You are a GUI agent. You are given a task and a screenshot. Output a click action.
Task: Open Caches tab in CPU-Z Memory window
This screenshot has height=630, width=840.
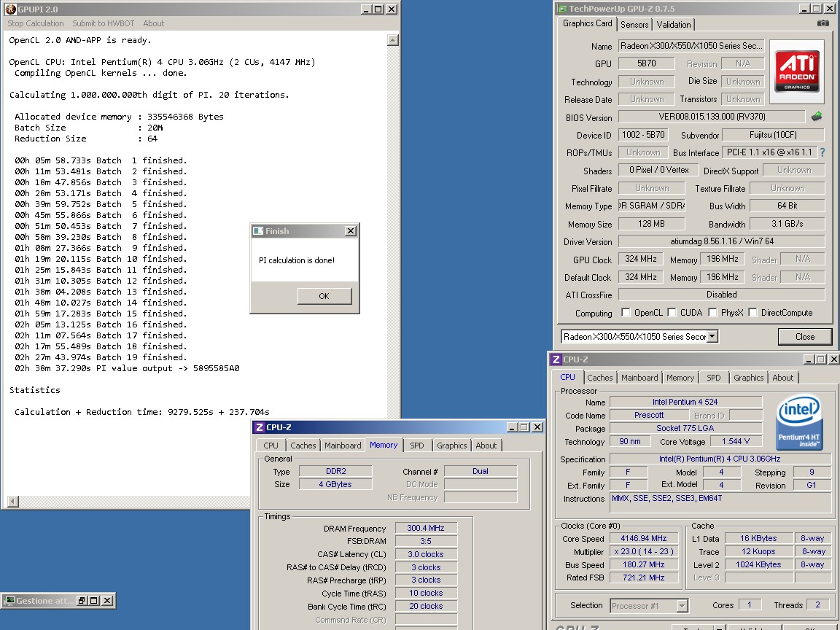(x=303, y=446)
